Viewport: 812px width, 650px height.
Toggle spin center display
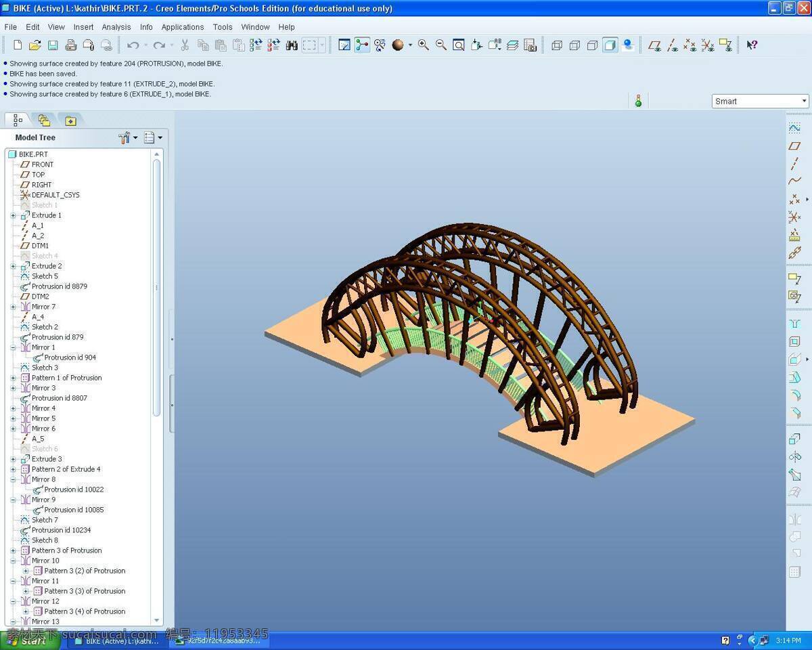pyautogui.click(x=363, y=45)
